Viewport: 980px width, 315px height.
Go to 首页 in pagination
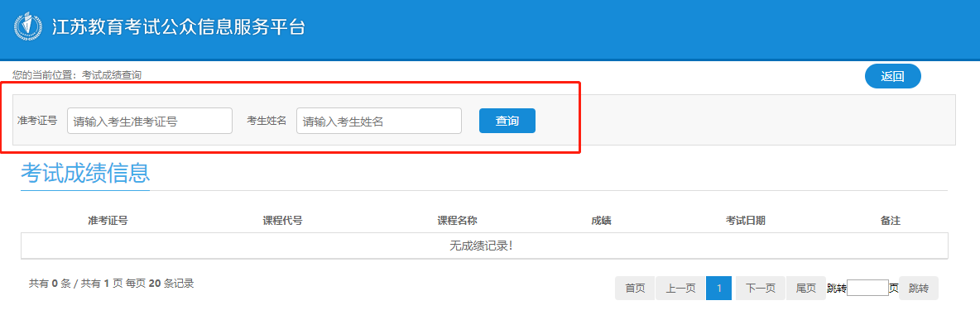point(635,289)
